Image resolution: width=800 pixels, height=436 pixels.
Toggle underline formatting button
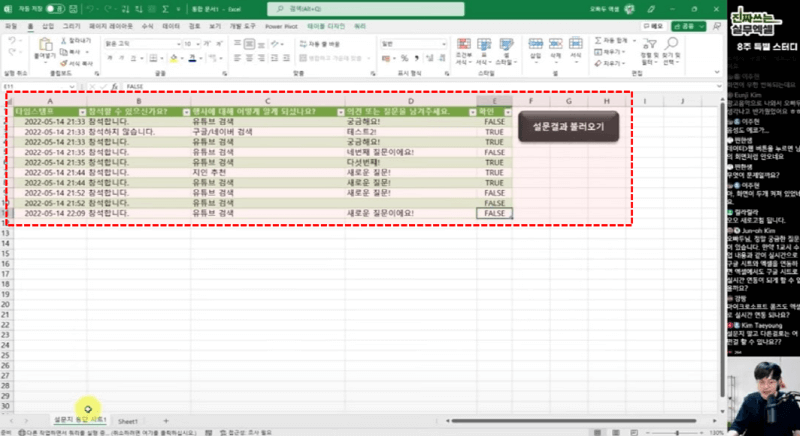click(x=133, y=59)
